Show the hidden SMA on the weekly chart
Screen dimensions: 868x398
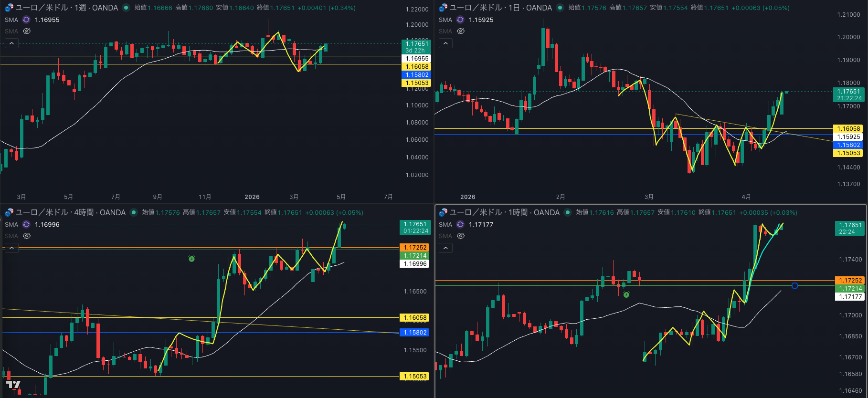click(27, 31)
